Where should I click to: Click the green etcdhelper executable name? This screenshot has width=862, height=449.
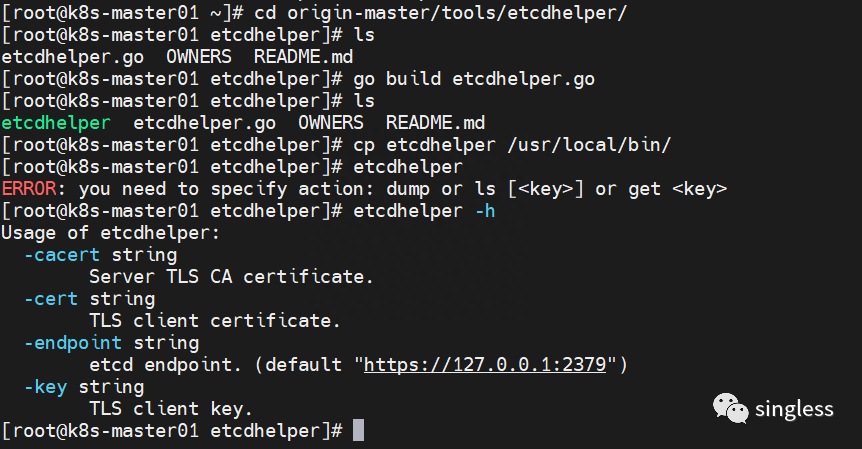pyautogui.click(x=56, y=123)
